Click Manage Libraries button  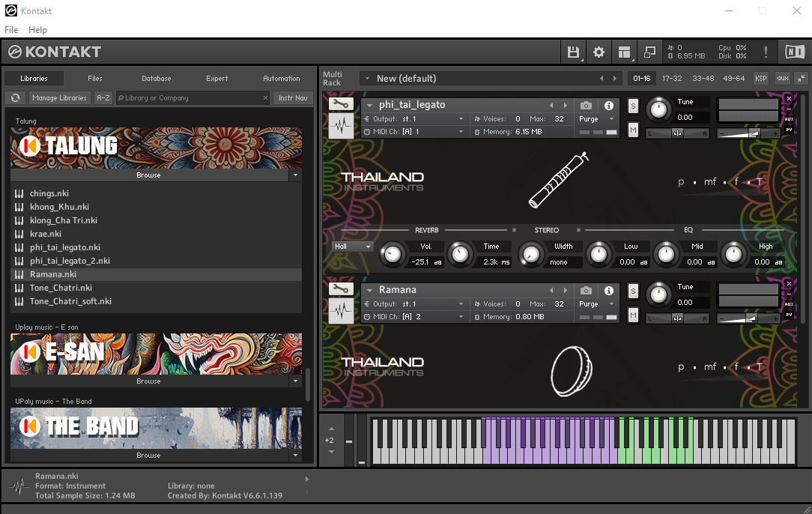click(59, 97)
